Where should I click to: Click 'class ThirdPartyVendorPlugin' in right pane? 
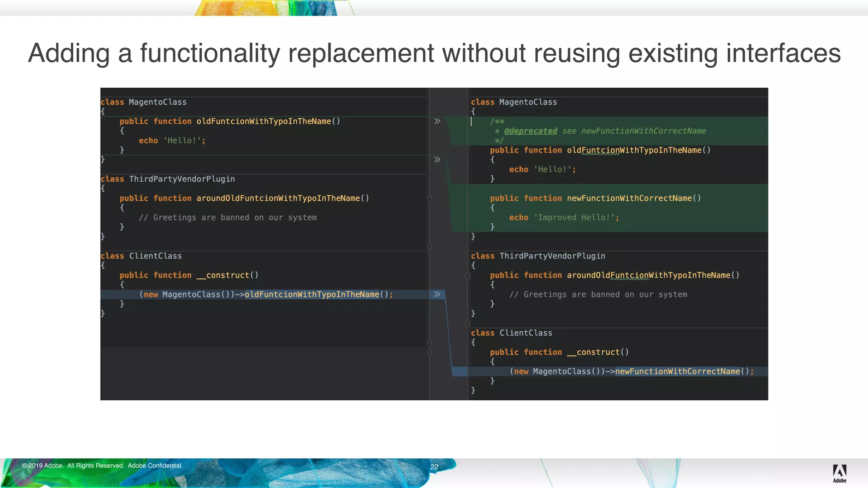538,256
